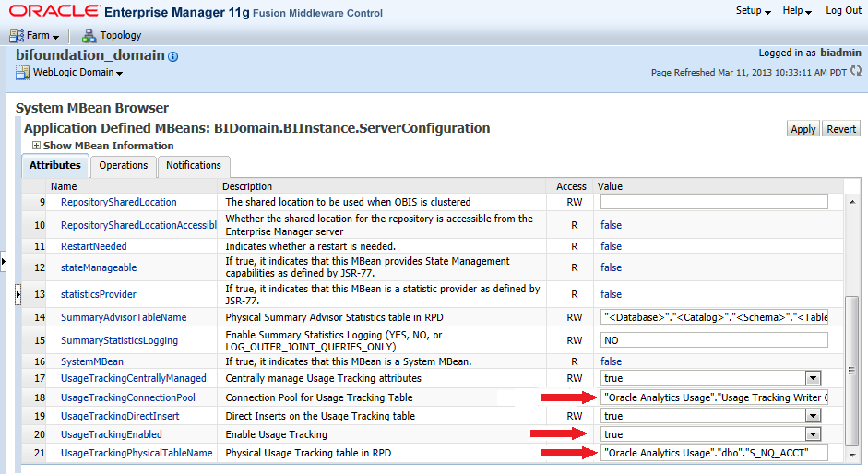
Task: Click the Log Out link
Action: pyautogui.click(x=844, y=10)
